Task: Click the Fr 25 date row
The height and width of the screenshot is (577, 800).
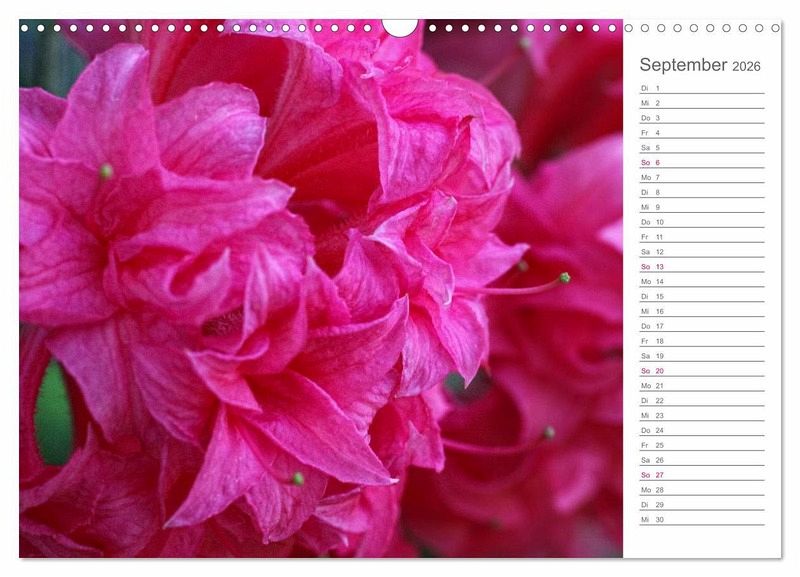Action: pos(701,445)
